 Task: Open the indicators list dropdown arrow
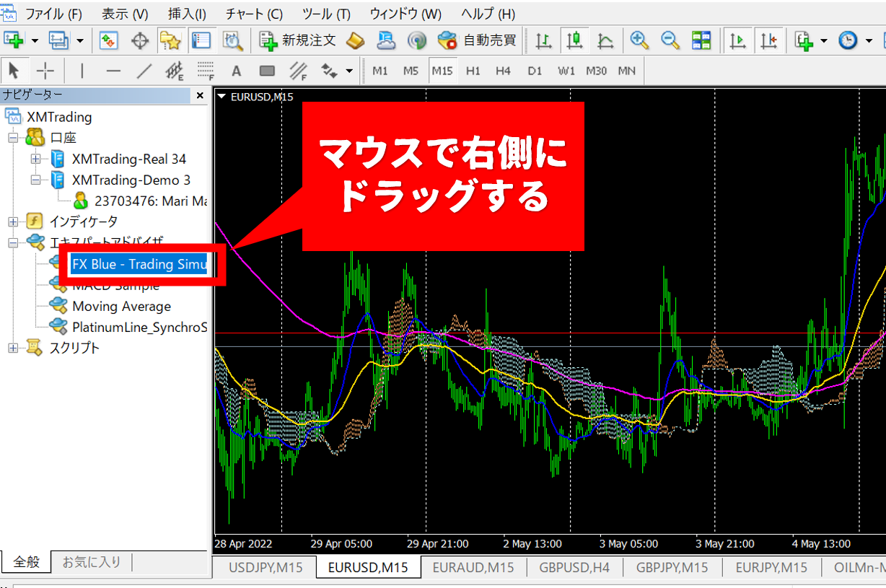[x=824, y=40]
